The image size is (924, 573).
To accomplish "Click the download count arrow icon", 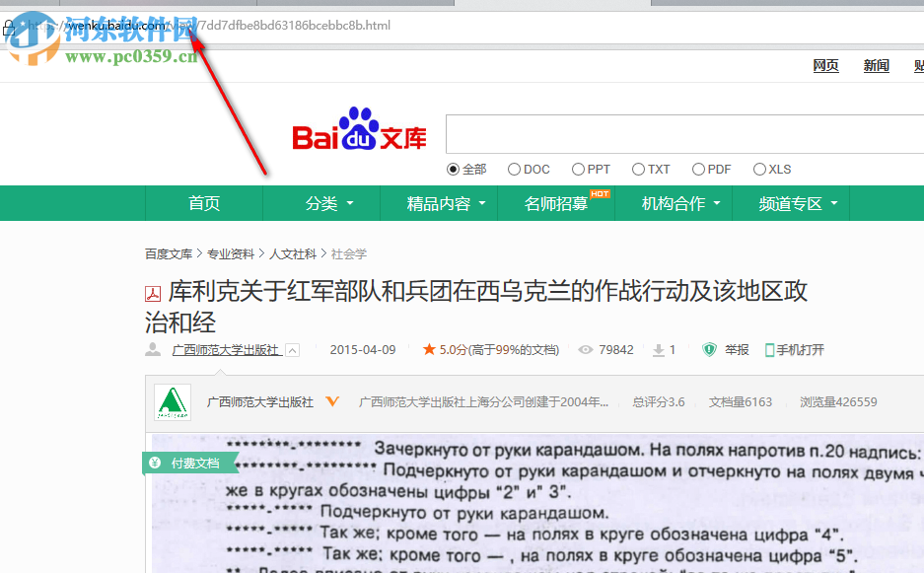I will click(658, 350).
